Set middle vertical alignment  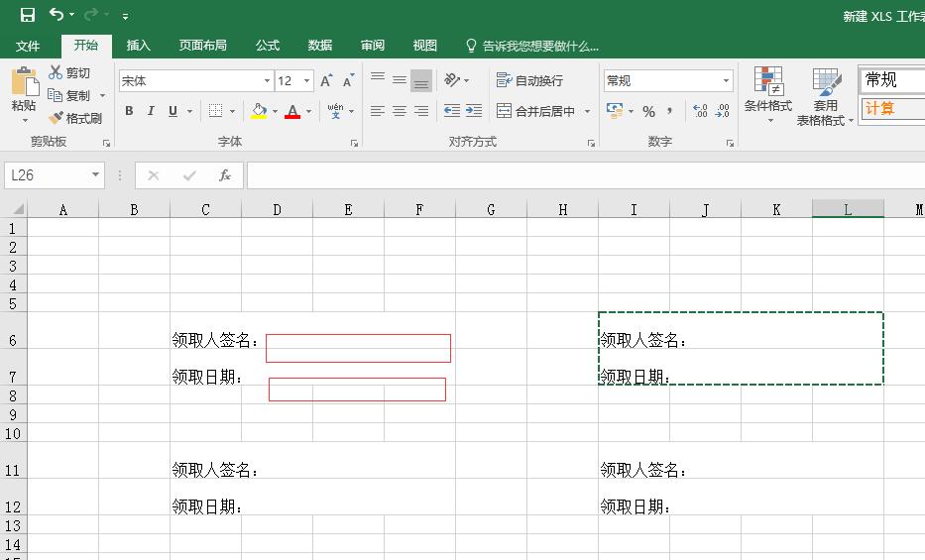coord(400,80)
